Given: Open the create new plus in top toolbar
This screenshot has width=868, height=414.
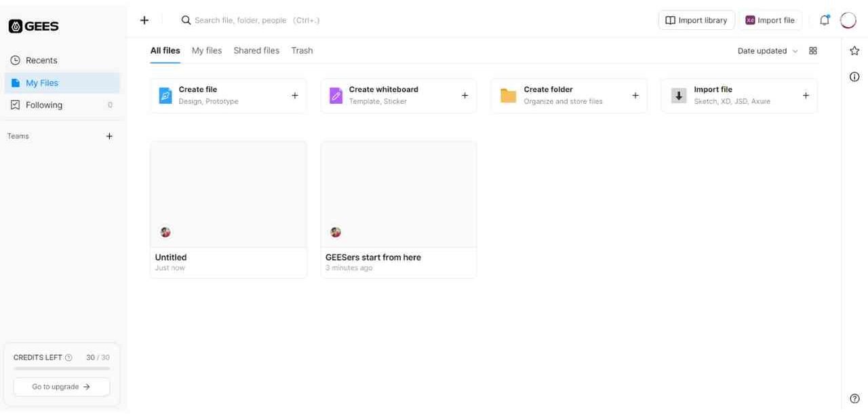Looking at the screenshot, I should pyautogui.click(x=144, y=20).
